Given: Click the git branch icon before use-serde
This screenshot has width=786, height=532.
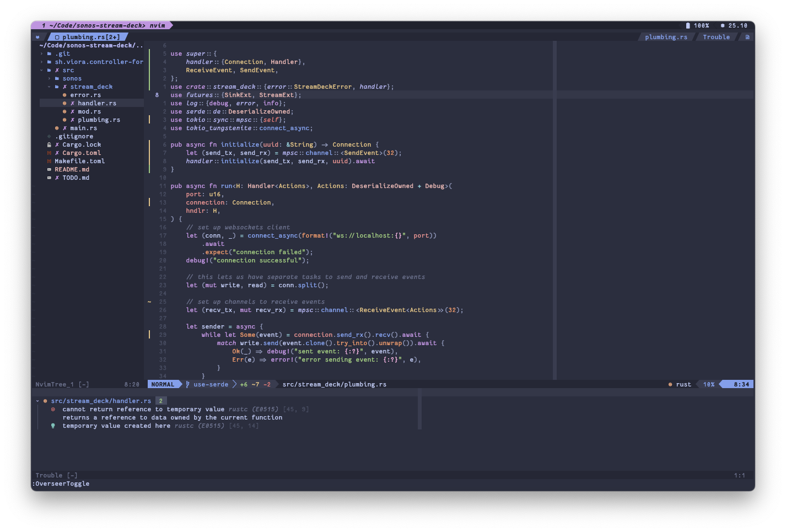Looking at the screenshot, I should [x=188, y=385].
